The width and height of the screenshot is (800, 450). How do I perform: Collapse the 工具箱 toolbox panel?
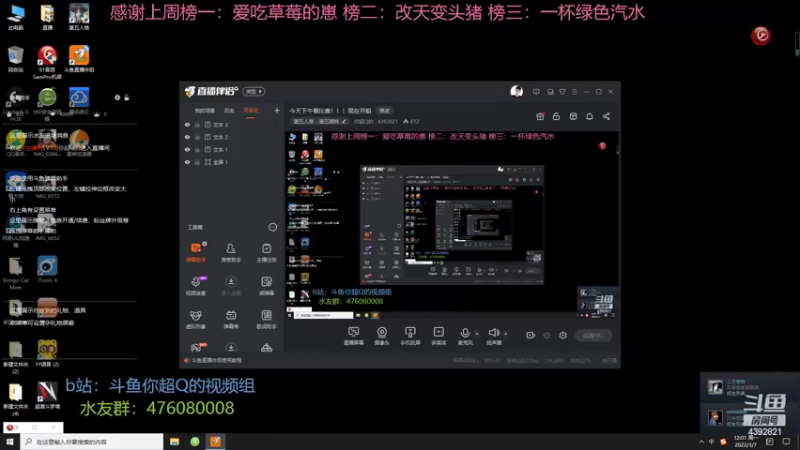[272, 227]
